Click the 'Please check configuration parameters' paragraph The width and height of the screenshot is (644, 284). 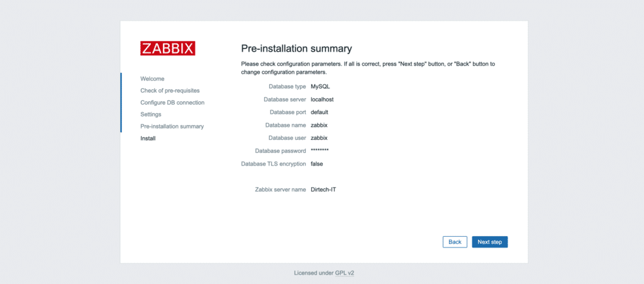click(368, 68)
